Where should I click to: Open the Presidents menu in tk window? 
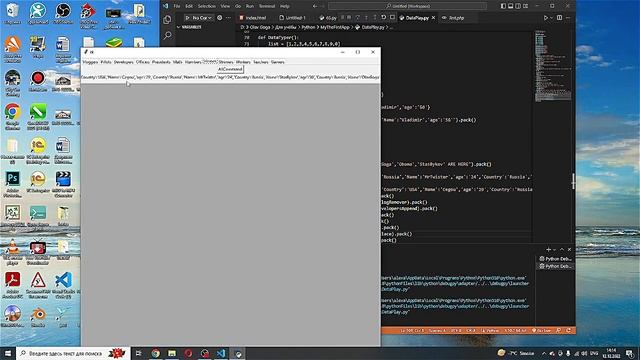pos(161,62)
